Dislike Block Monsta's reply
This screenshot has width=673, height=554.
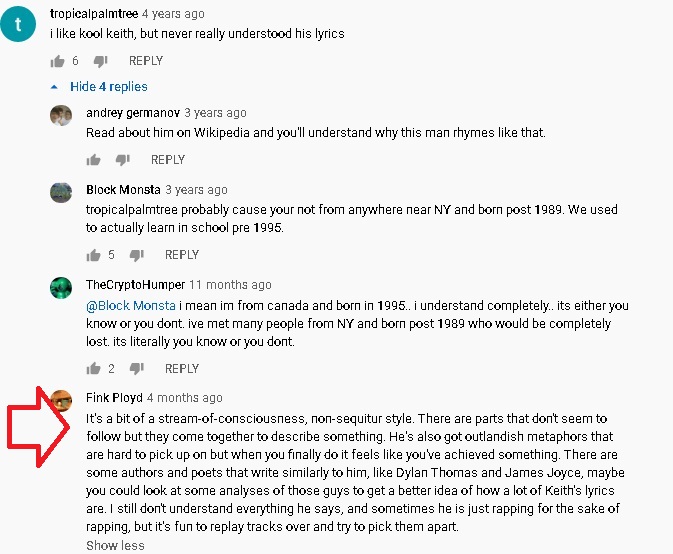[x=137, y=255]
